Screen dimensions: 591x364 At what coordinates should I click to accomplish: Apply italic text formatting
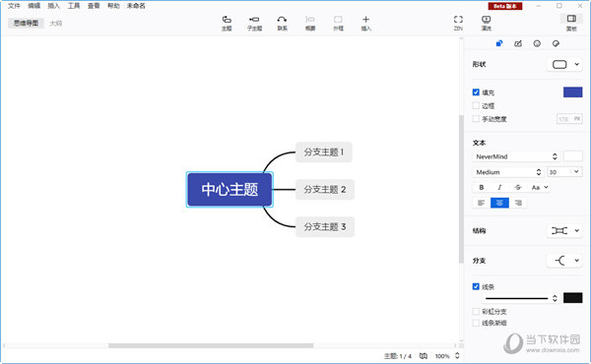(499, 187)
